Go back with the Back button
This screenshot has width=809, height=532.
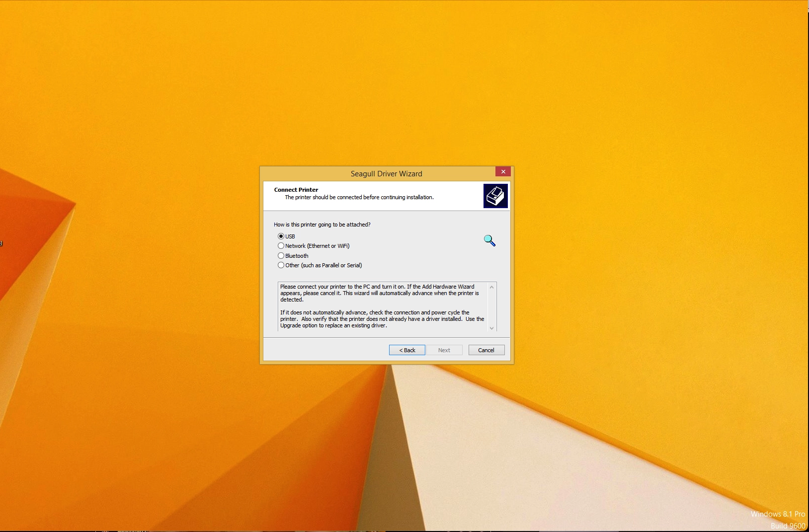pos(407,350)
